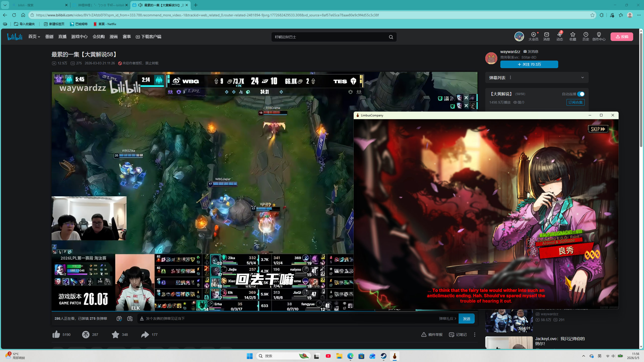Add video to favorites star icon
The image size is (644, 362).
tap(115, 334)
